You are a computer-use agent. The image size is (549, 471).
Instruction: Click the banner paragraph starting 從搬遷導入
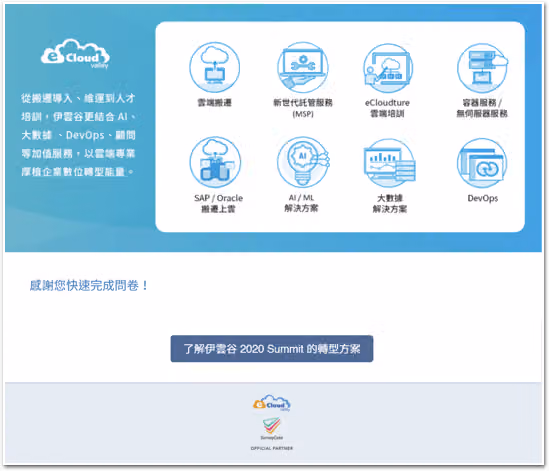point(78,135)
